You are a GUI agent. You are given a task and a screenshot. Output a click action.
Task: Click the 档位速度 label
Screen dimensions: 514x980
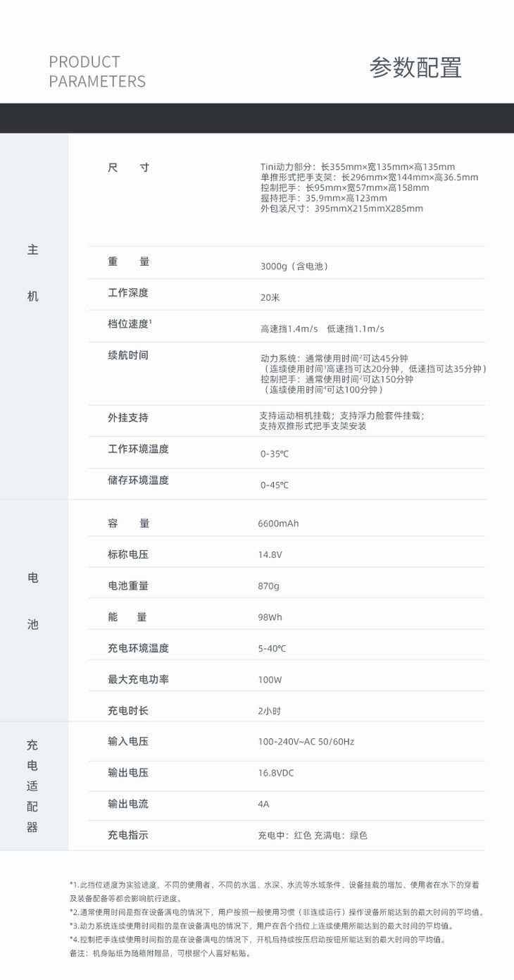pos(130,324)
